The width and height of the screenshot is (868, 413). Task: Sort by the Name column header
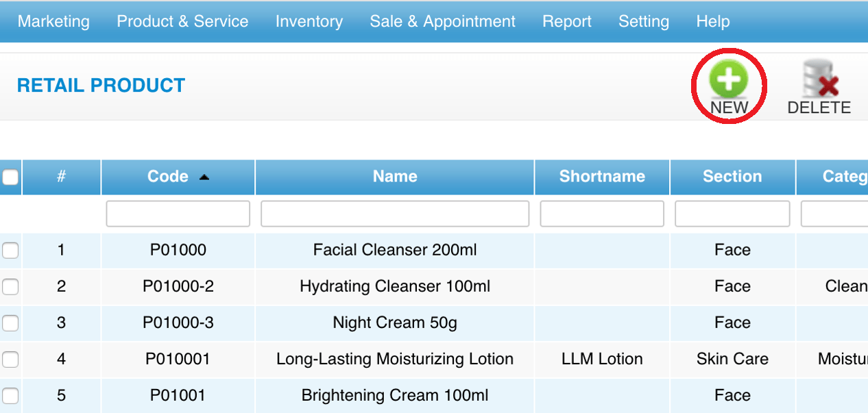pyautogui.click(x=395, y=177)
